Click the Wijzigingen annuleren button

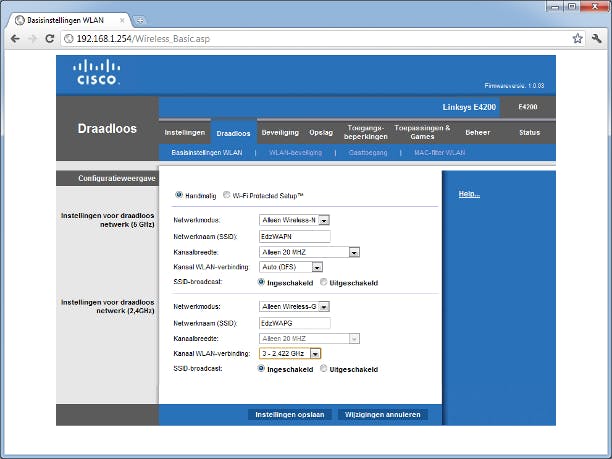click(382, 415)
